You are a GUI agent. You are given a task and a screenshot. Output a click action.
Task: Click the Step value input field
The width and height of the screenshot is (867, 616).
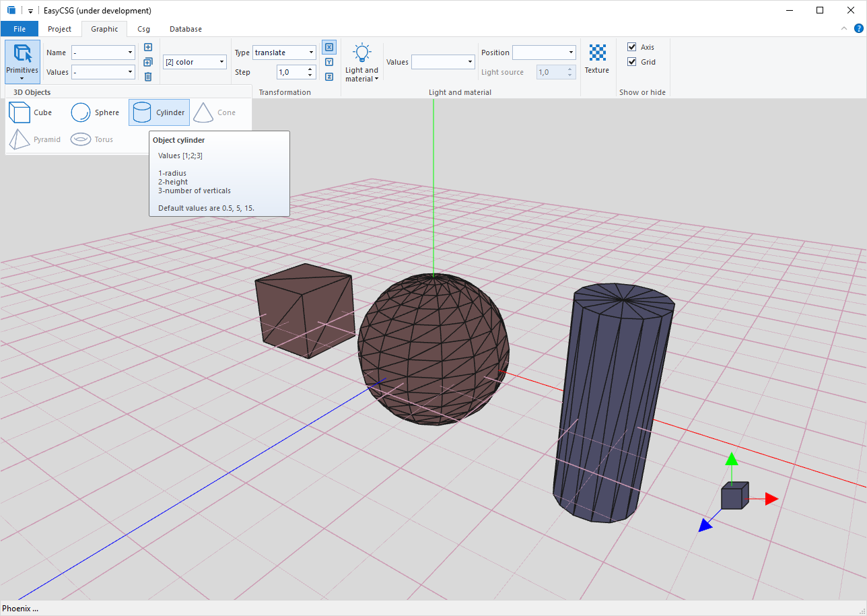coord(291,72)
